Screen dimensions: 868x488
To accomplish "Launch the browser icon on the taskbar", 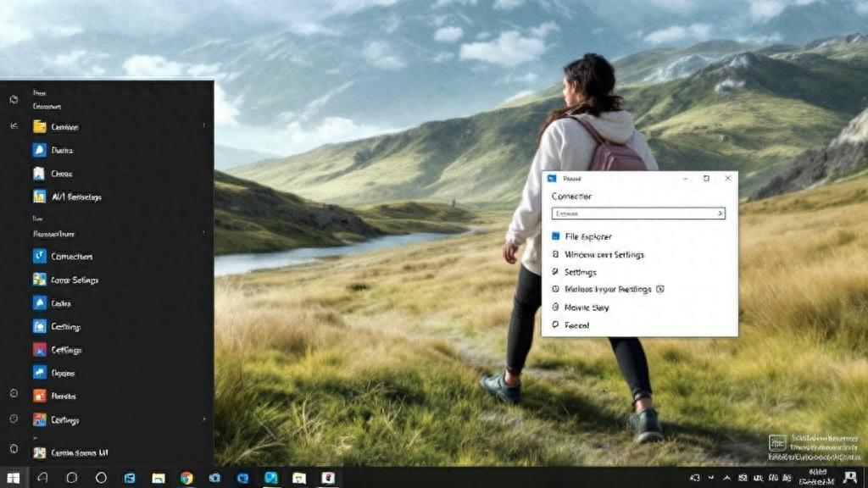I will [x=188, y=479].
